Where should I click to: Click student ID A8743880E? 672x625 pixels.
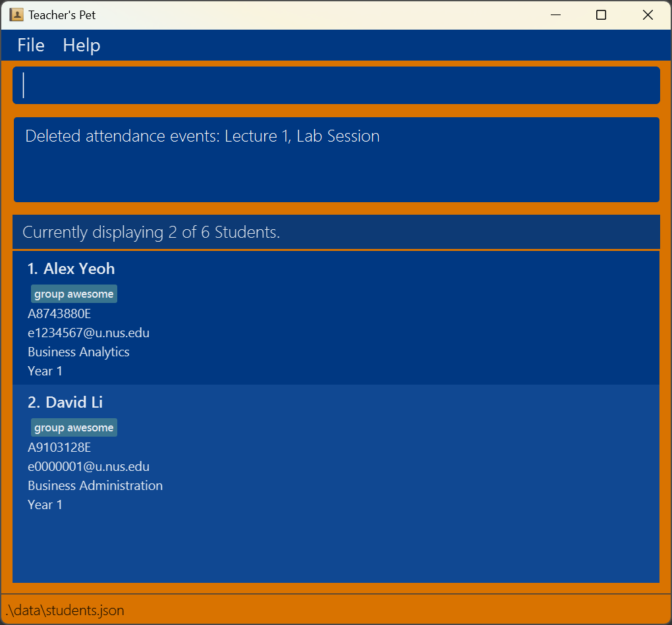click(59, 314)
